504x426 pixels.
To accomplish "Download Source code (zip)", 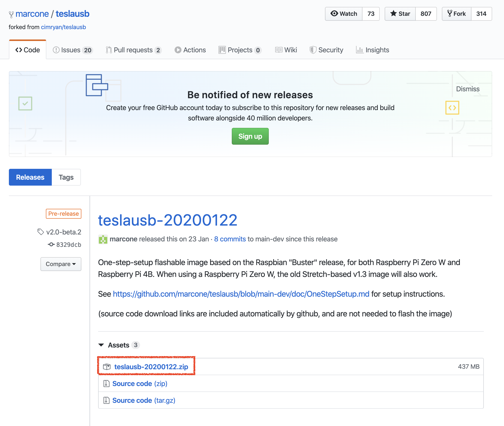I will click(140, 384).
